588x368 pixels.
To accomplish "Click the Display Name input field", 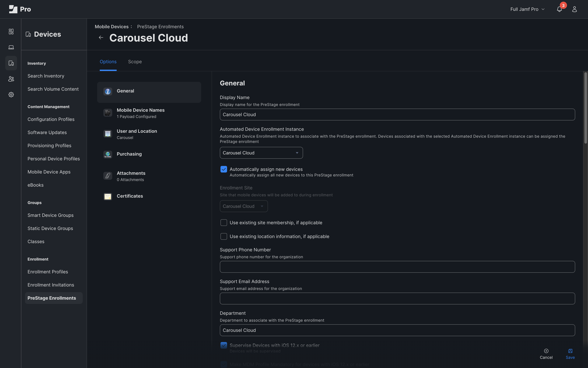I will pos(397,114).
